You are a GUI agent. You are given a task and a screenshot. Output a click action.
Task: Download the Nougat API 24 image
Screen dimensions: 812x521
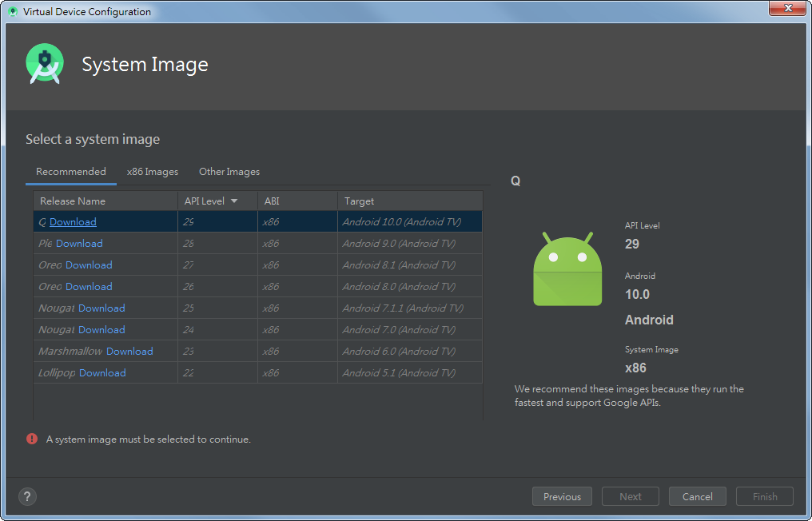click(x=101, y=330)
